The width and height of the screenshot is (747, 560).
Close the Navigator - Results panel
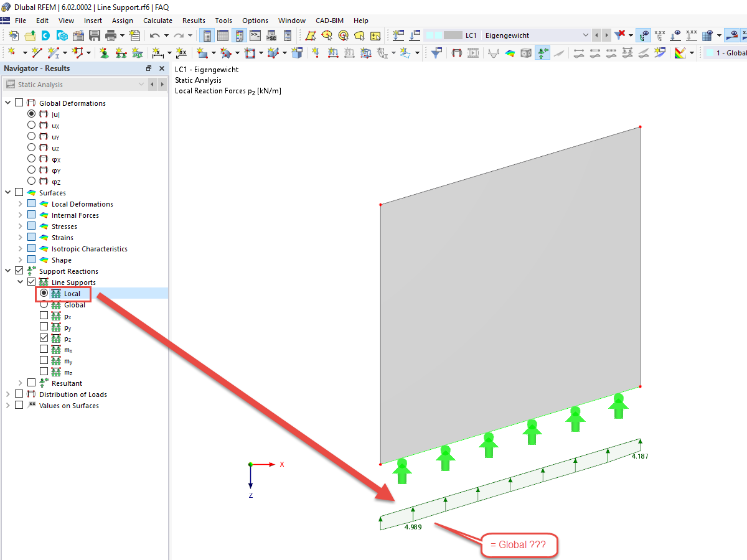(162, 68)
